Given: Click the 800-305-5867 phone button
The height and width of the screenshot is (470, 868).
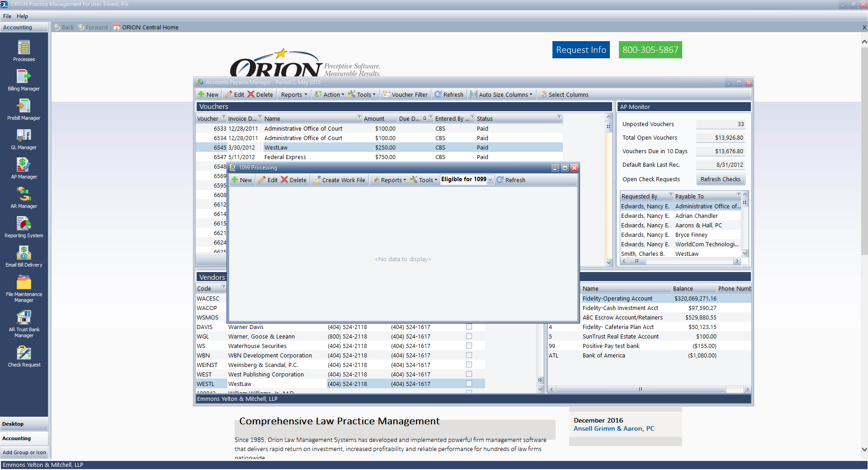Looking at the screenshot, I should [650, 50].
